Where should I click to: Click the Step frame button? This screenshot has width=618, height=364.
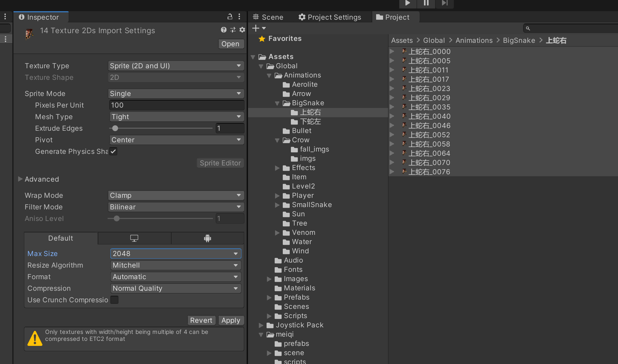pos(445,3)
